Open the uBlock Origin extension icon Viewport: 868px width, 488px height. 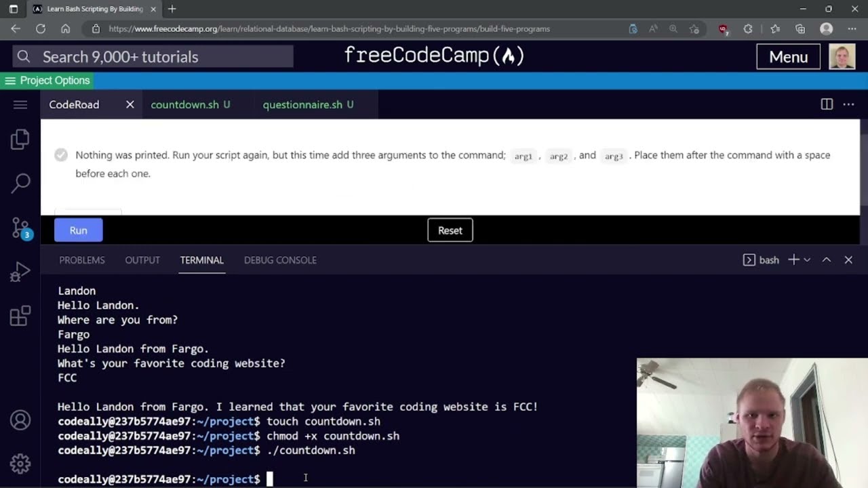click(x=723, y=28)
